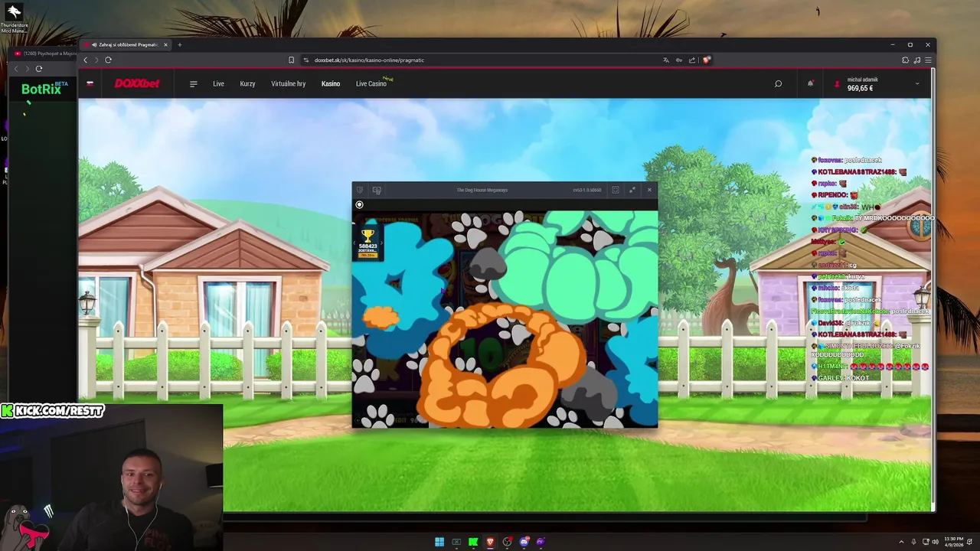Screen dimensions: 980x551
Task: Click the shield icon in game header
Action: click(x=360, y=190)
